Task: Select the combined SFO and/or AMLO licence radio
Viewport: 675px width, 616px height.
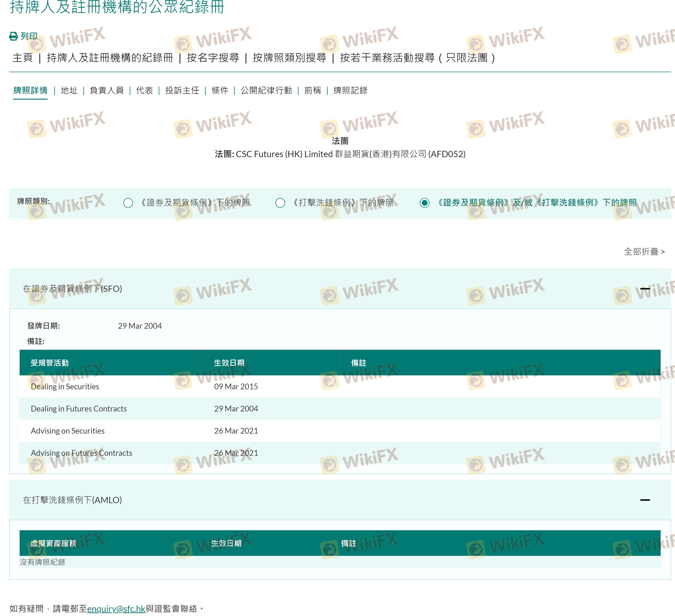Action: [424, 203]
